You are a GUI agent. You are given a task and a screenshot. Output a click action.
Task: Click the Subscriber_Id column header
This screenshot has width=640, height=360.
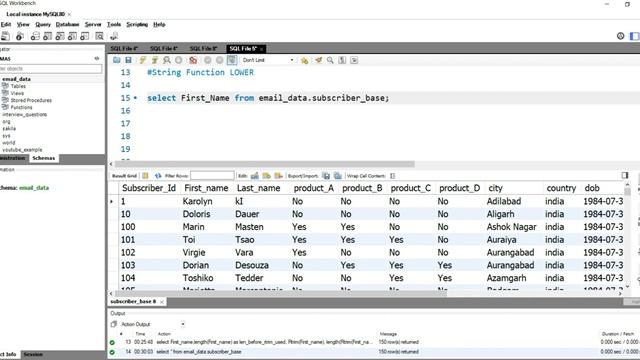click(149, 188)
